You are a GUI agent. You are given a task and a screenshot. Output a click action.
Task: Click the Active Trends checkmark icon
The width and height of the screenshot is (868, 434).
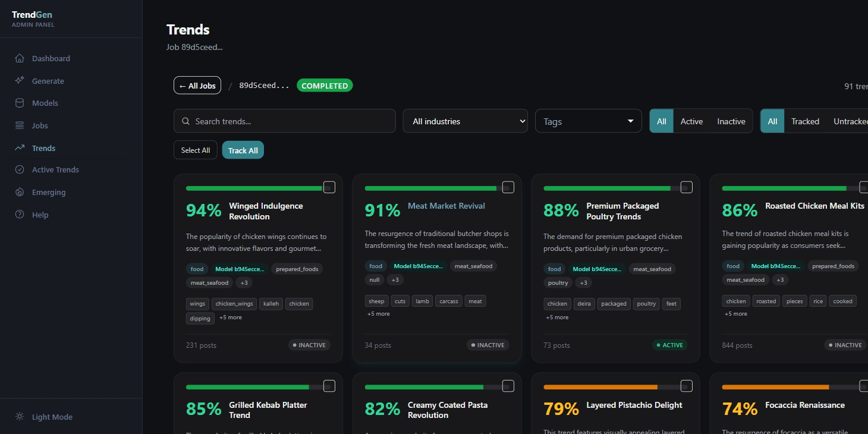(20, 169)
